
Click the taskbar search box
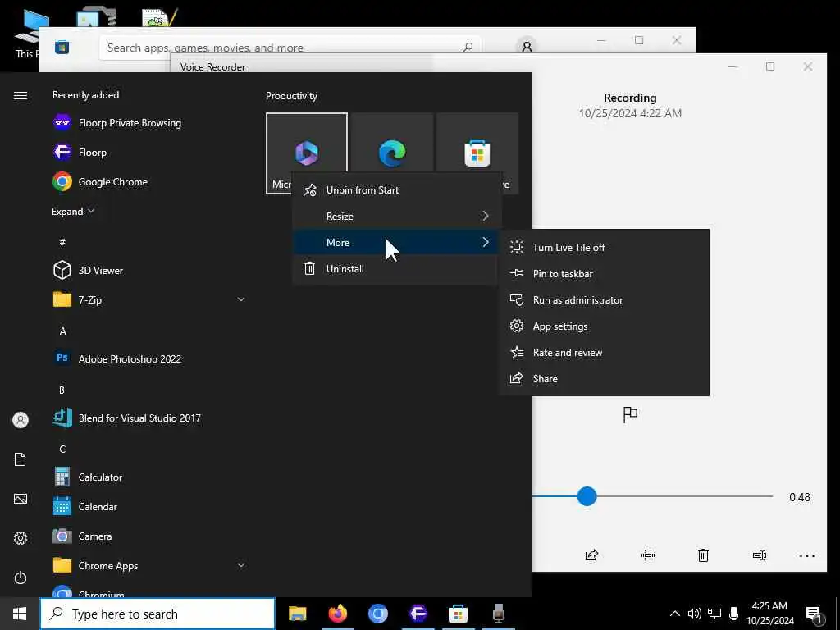(157, 614)
